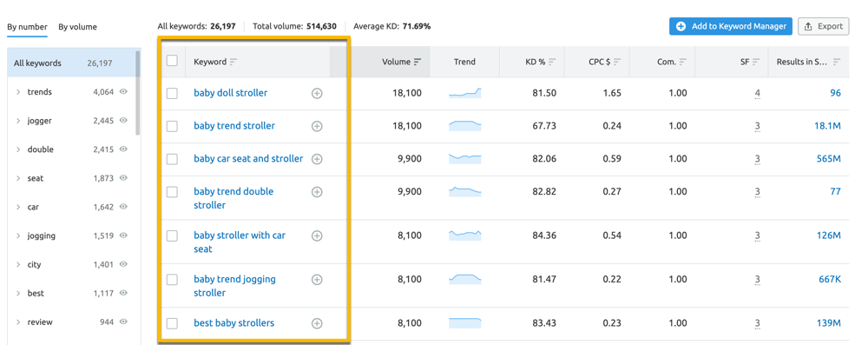Expand the review keyword group
Viewport: 868px width, 345px height.
(18, 322)
